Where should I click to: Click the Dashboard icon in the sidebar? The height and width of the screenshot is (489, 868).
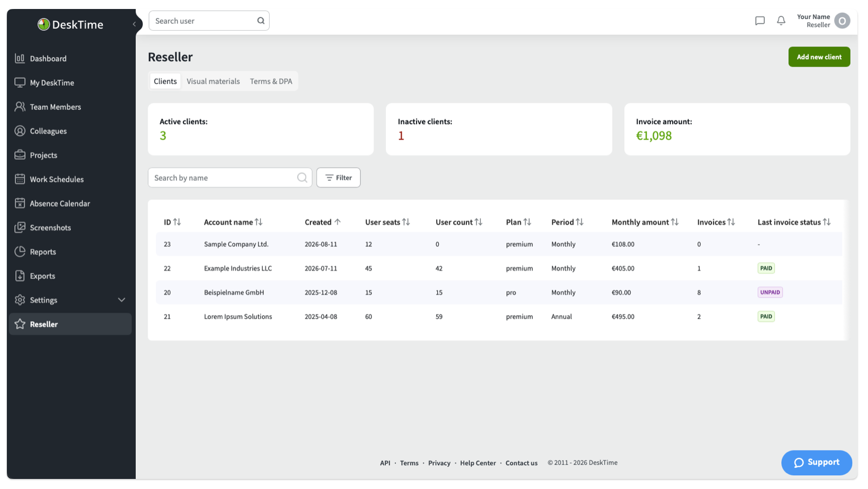20,58
